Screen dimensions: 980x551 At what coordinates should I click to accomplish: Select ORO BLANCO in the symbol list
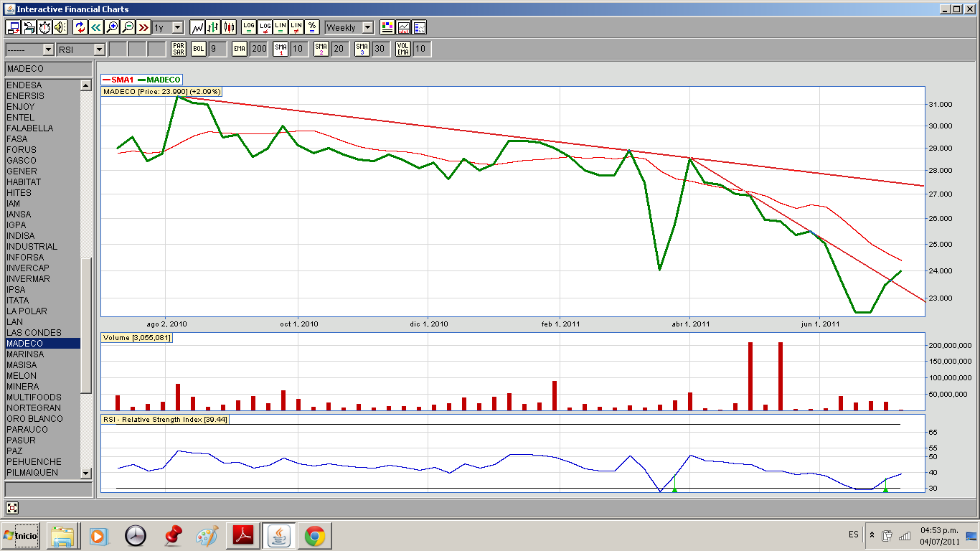(43, 419)
